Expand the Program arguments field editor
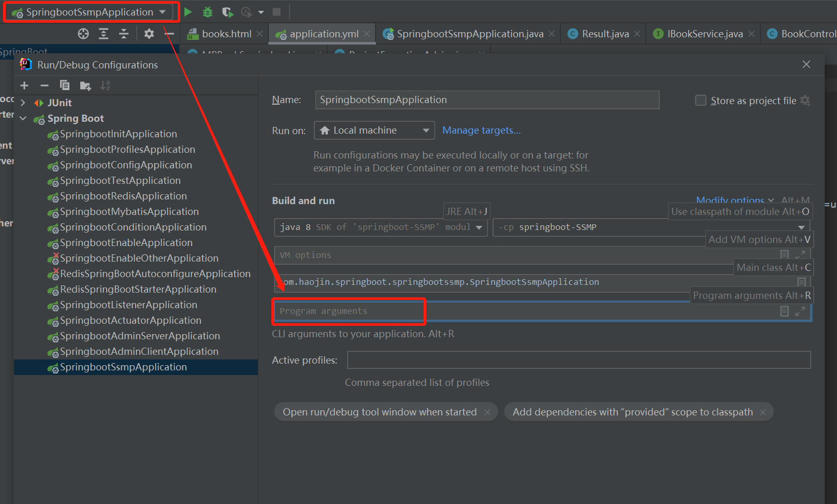The width and height of the screenshot is (837, 504). [x=800, y=311]
